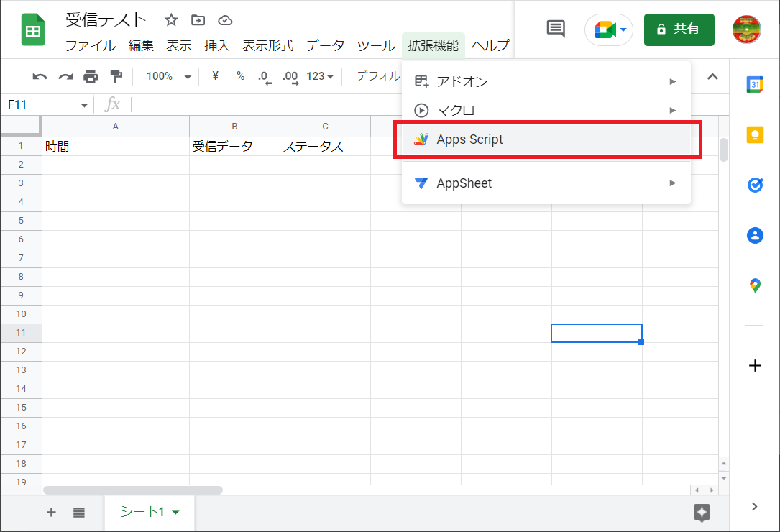The height and width of the screenshot is (532, 780).
Task: Click the print icon in toolbar
Action: 91,77
